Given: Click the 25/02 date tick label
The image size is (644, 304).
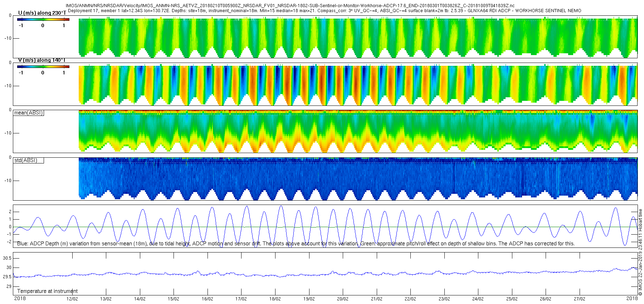Looking at the screenshot, I should [x=512, y=299].
